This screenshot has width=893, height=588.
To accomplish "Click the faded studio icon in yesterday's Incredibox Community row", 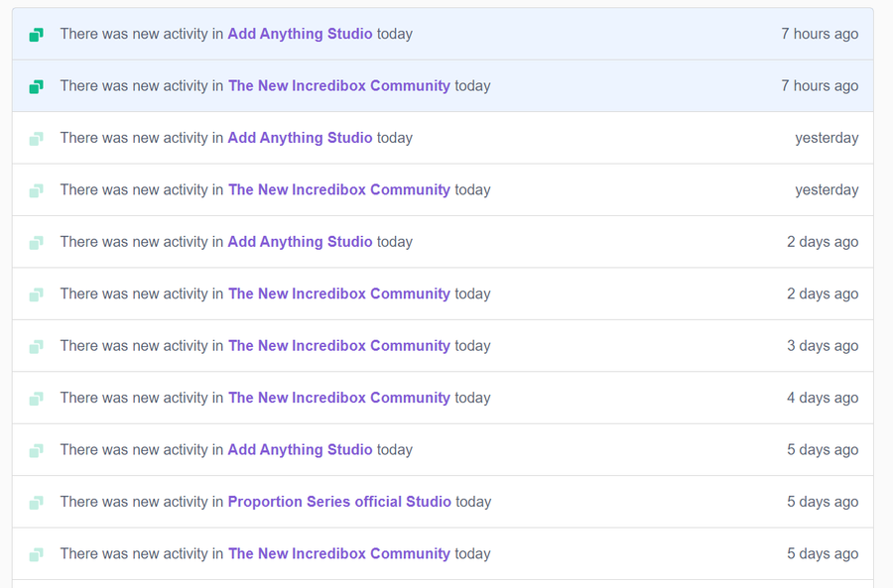I will pyautogui.click(x=37, y=190).
